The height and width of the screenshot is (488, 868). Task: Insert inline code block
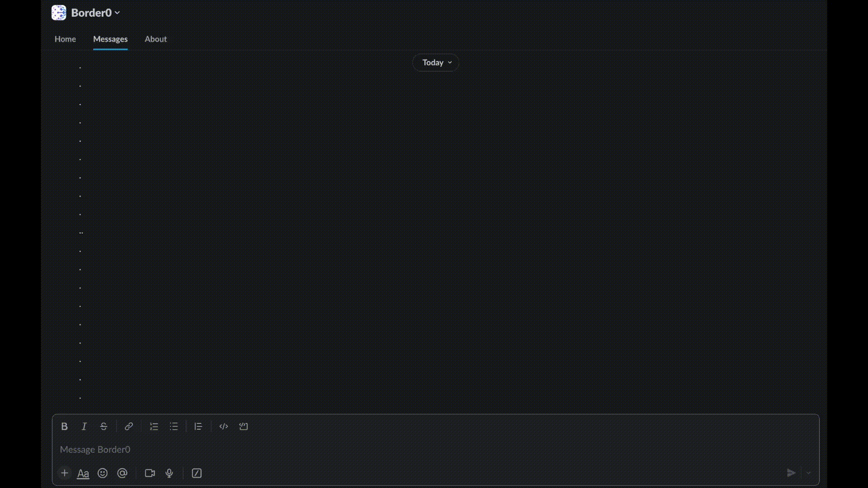(x=223, y=426)
